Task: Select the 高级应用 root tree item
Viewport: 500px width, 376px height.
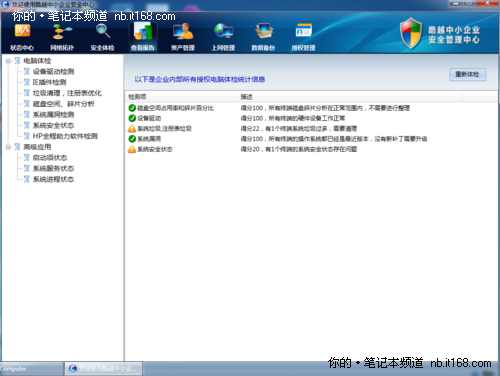Action: 37,147
